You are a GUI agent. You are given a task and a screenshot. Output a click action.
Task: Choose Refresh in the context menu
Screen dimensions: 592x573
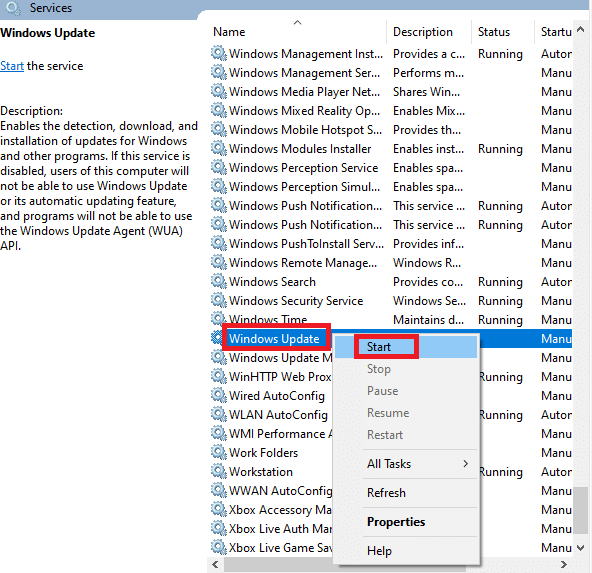point(406,493)
